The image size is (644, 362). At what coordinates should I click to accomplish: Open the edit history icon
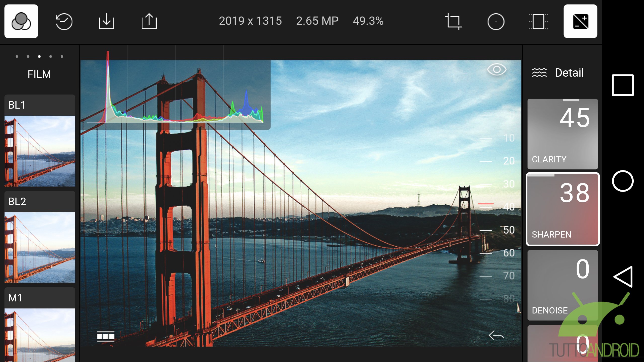point(64,22)
